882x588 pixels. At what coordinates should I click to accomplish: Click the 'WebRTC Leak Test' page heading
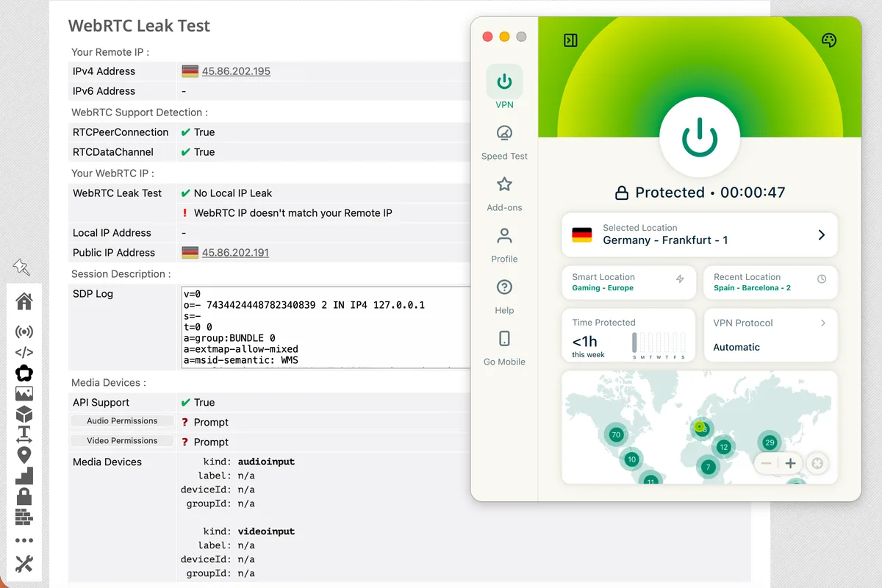coord(139,26)
